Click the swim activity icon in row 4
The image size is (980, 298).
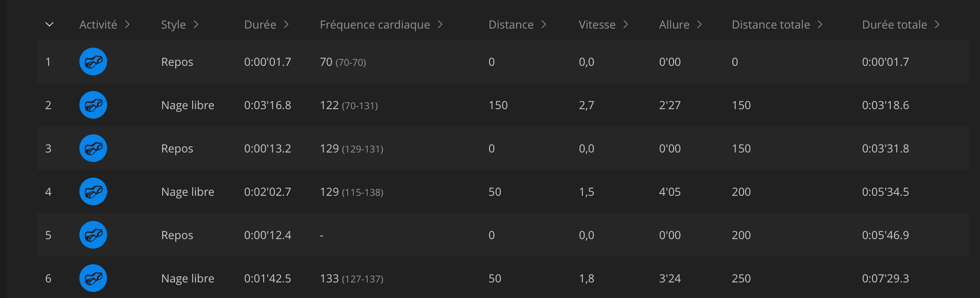(93, 191)
